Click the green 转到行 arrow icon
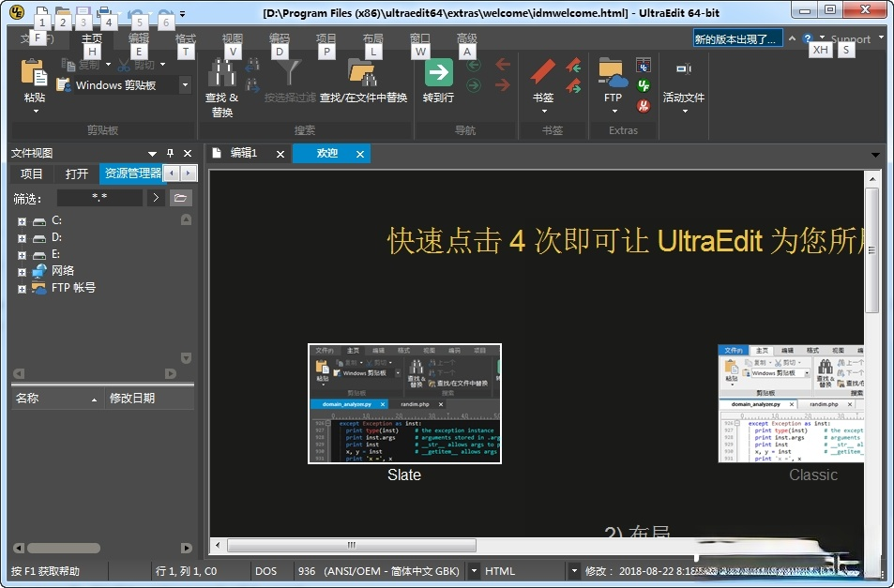This screenshot has width=894, height=588. pos(438,73)
